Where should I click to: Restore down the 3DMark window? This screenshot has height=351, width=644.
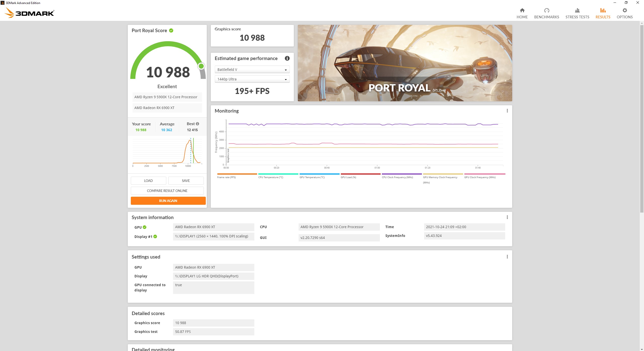tap(626, 3)
